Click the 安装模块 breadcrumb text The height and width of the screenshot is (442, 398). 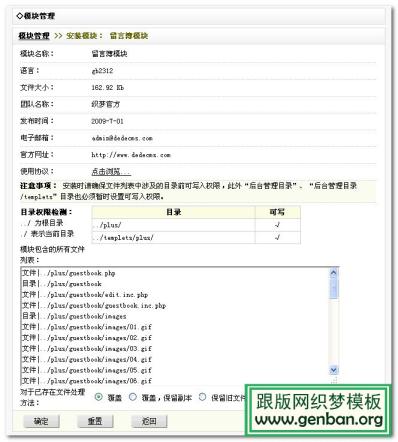pyautogui.click(x=82, y=36)
